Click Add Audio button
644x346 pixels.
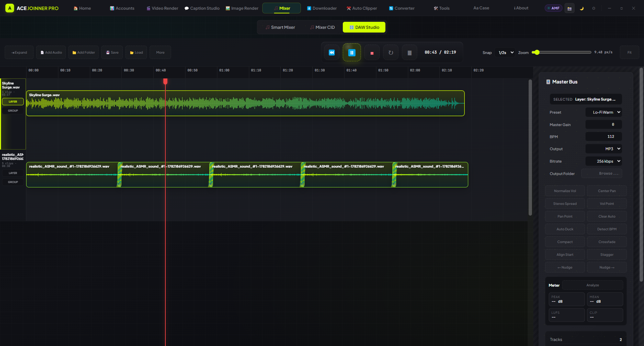(51, 53)
